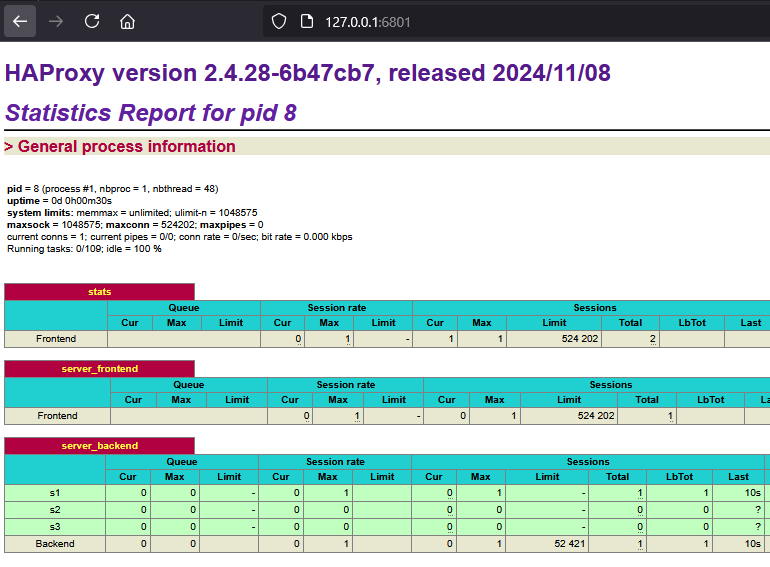Click the Backend row label in server_backend
The image size is (770, 567).
tap(55, 544)
